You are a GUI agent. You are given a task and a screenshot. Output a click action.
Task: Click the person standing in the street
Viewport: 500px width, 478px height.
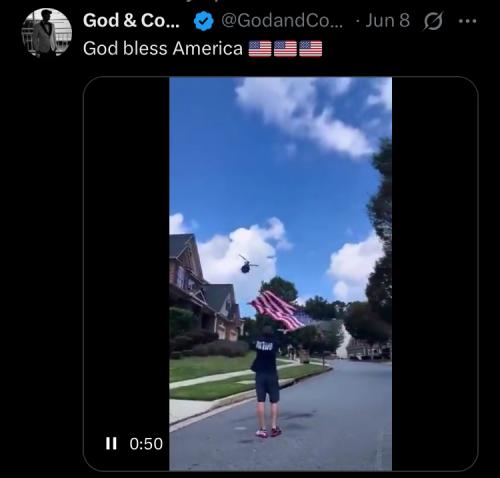click(x=267, y=382)
